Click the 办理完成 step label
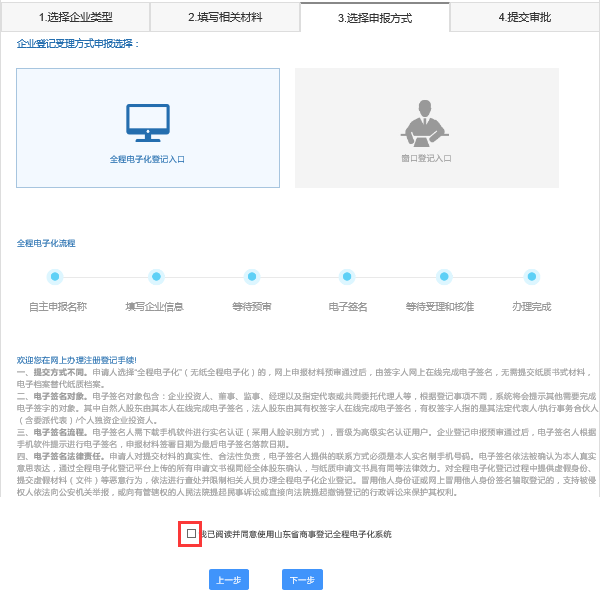This screenshot has width=604, height=606. point(531,307)
